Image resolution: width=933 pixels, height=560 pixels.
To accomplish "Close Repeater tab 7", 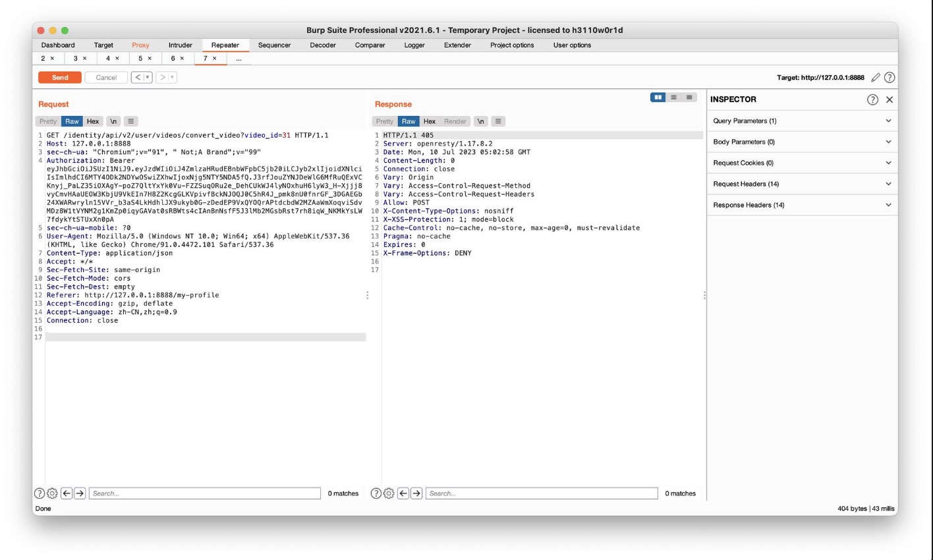I will click(214, 59).
